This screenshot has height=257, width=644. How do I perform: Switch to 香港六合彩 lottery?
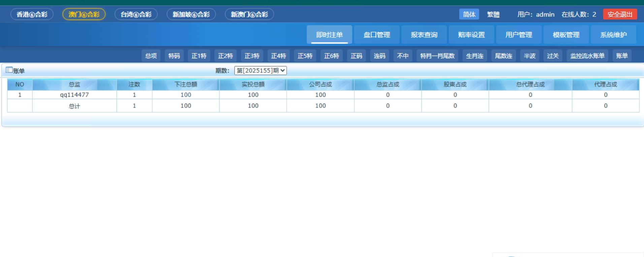click(32, 14)
